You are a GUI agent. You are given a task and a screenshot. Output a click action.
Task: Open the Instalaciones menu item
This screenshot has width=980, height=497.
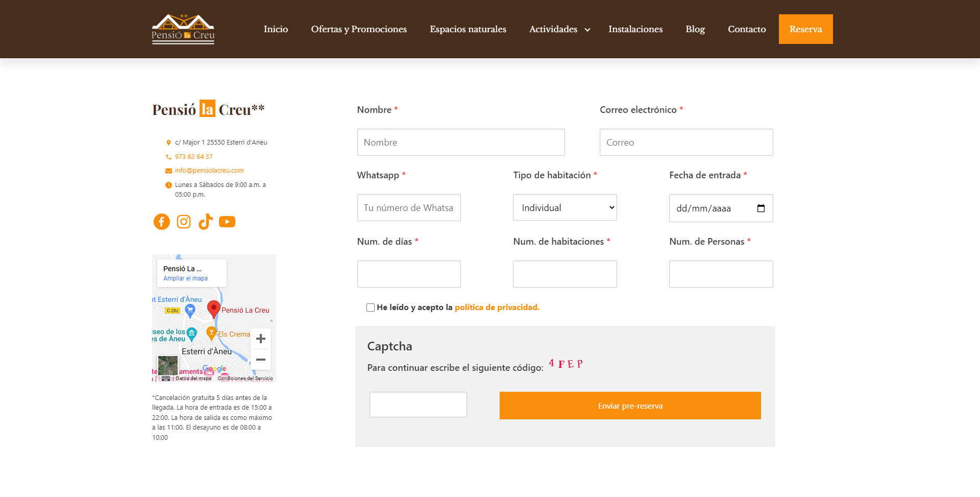click(x=635, y=29)
